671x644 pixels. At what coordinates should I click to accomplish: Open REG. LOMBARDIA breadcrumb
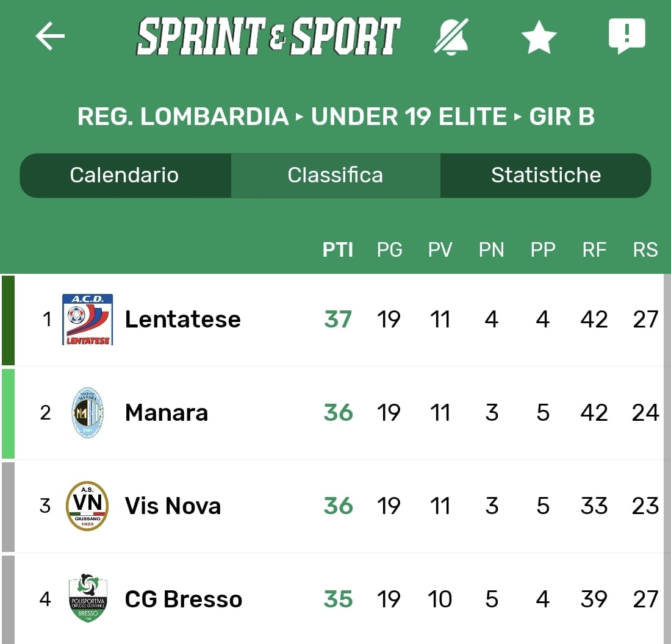tap(183, 116)
